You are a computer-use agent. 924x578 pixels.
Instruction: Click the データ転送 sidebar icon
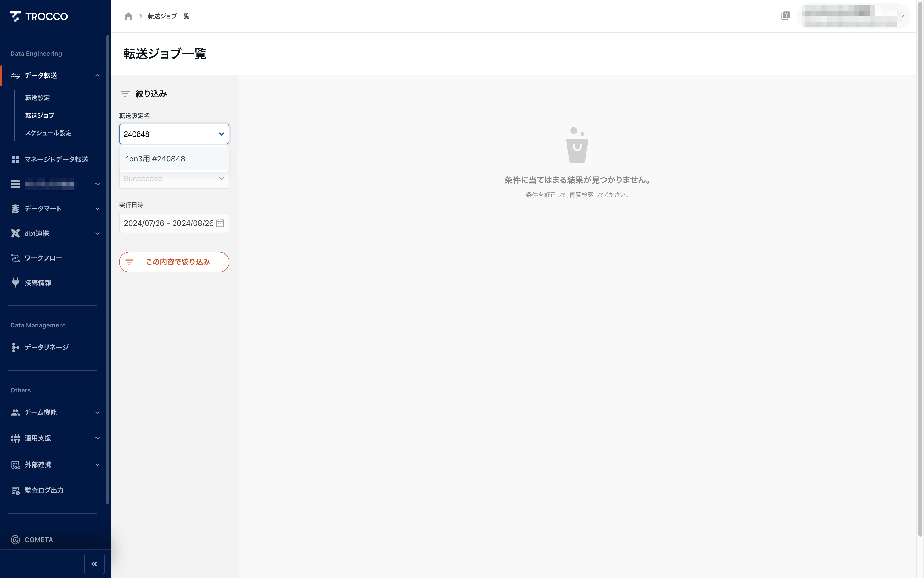[15, 75]
